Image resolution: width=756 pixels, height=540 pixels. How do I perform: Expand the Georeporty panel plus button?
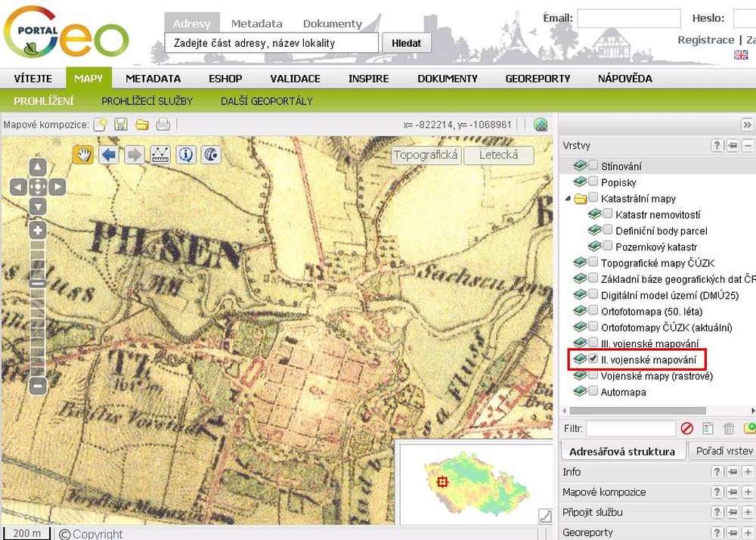tap(748, 532)
